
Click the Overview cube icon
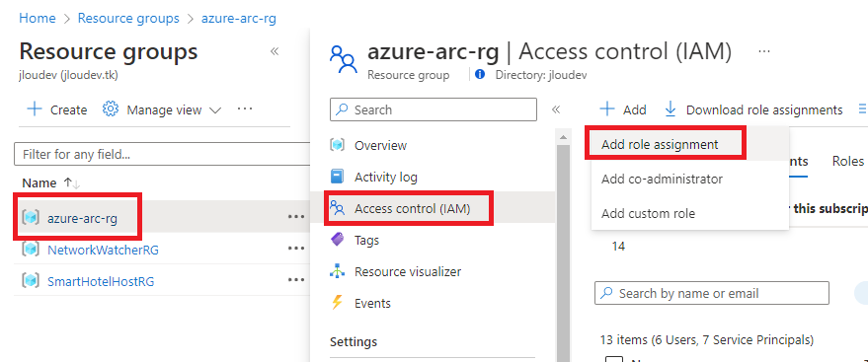pos(337,145)
